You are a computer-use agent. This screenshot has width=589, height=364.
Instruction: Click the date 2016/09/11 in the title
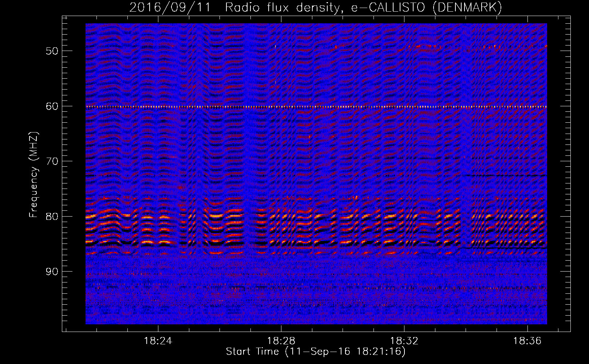pyautogui.click(x=170, y=8)
